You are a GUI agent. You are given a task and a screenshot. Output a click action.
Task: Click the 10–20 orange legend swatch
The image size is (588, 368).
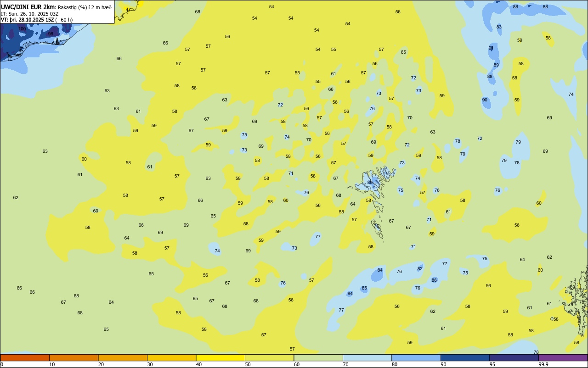coord(73,357)
